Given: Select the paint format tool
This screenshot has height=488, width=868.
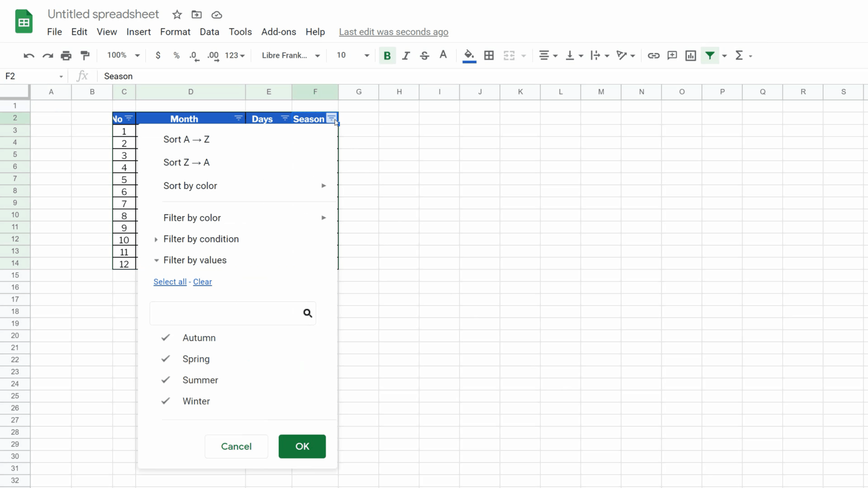Looking at the screenshot, I should [x=85, y=55].
